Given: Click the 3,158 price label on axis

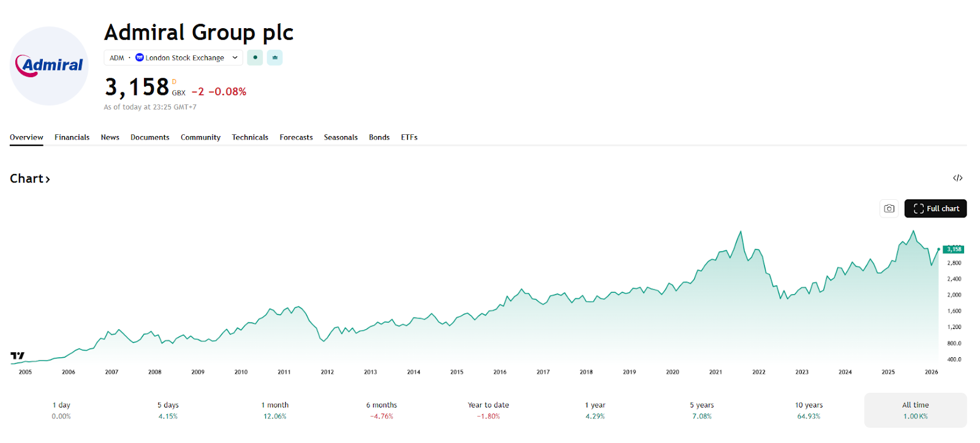Looking at the screenshot, I should pos(954,249).
